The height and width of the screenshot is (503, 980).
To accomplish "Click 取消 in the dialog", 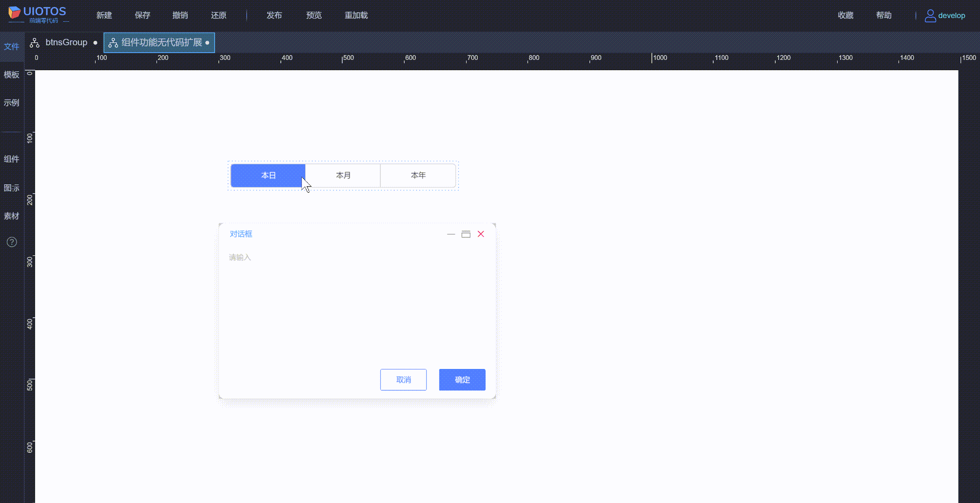I will [403, 380].
